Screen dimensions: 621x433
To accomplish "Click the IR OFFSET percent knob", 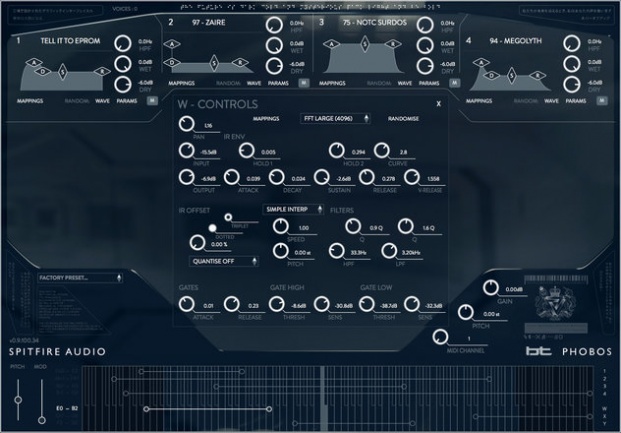I will 197,243.
